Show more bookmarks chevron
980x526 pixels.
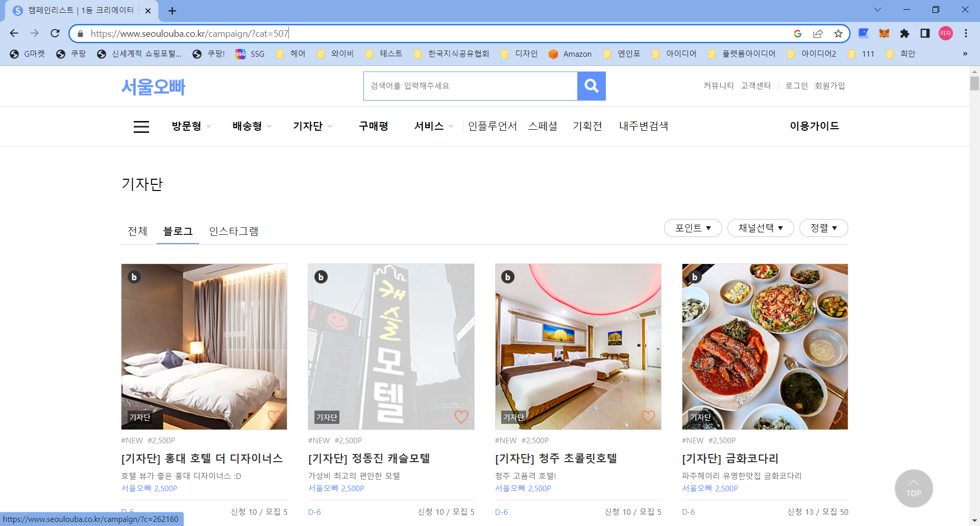965,54
